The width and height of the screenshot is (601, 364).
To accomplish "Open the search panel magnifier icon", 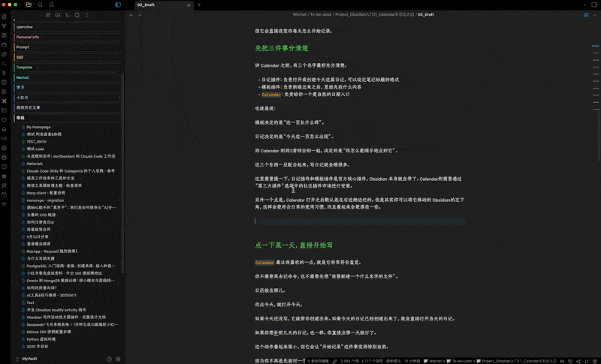I will [x=40, y=5].
